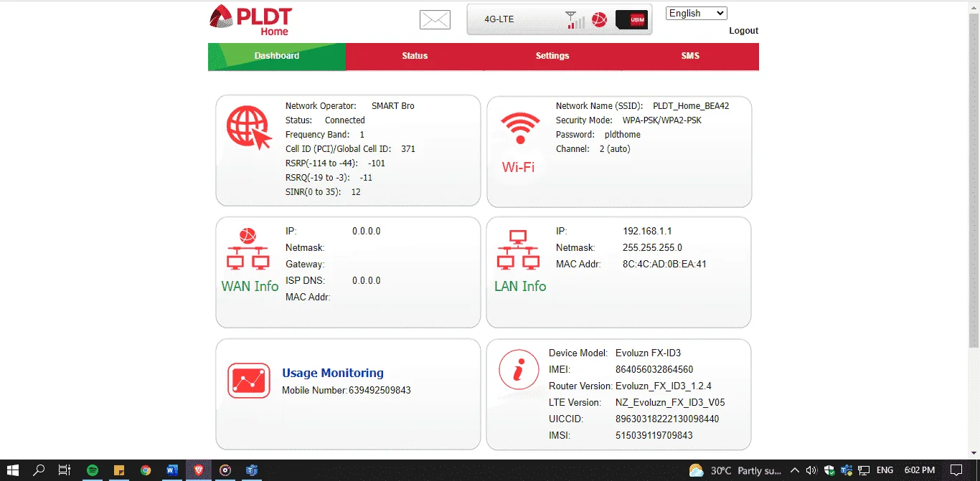Click the LAN MAC address 8C:4C:AD:0B:EA:41
The width and height of the screenshot is (980, 481).
pos(664,265)
